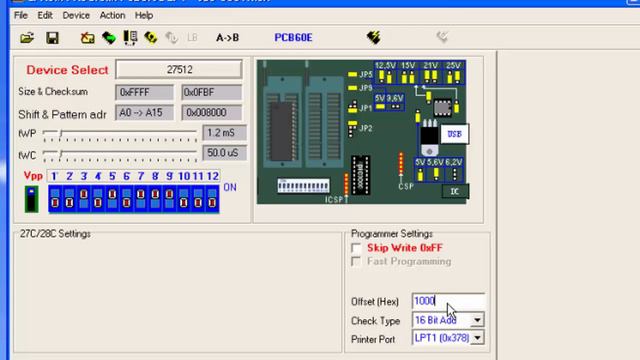Open the Device menu
The width and height of the screenshot is (640, 360).
(x=76, y=16)
